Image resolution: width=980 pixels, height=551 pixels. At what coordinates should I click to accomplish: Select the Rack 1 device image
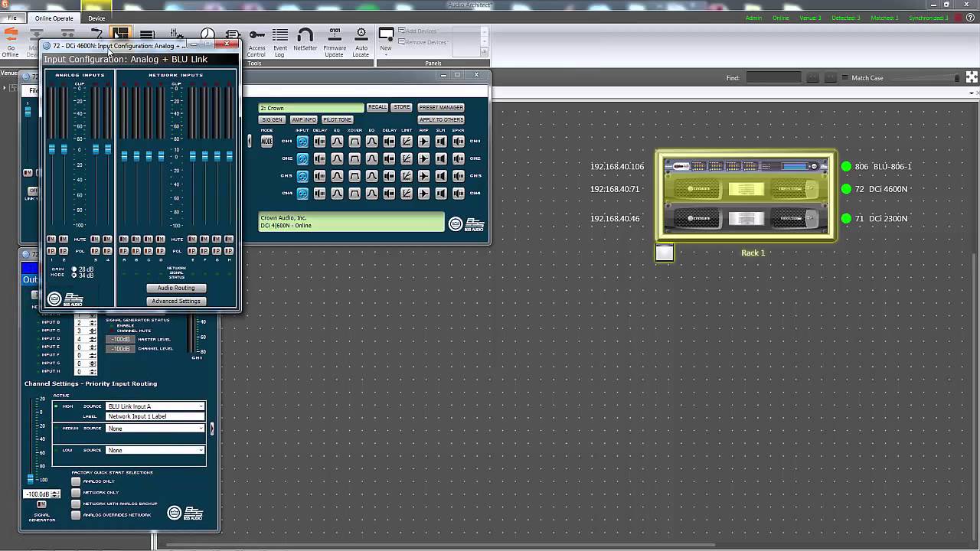[x=746, y=196]
